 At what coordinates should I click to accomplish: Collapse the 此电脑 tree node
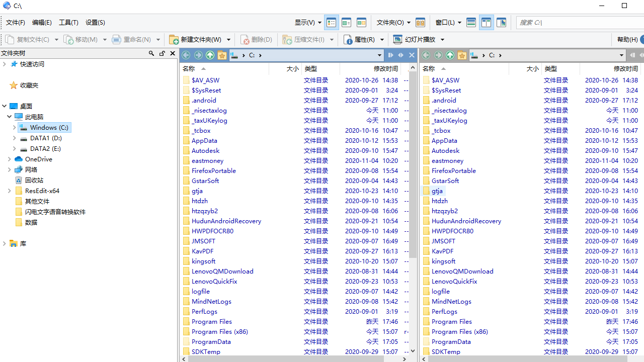[x=10, y=117]
